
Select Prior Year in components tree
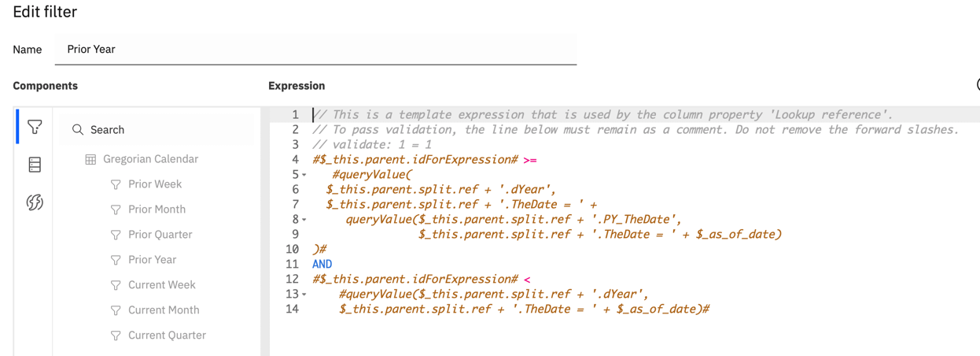152,260
